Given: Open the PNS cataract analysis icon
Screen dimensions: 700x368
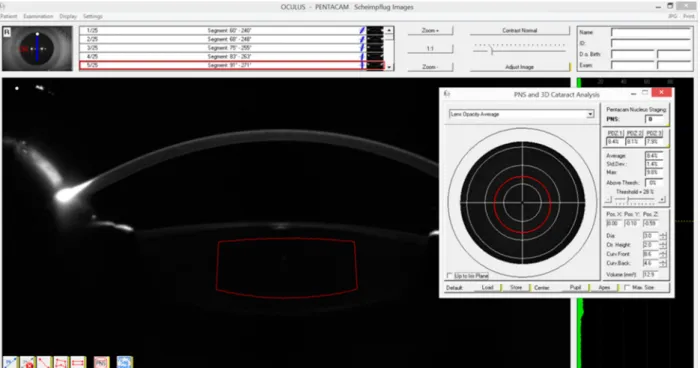Looking at the screenshot, I should tap(101, 362).
